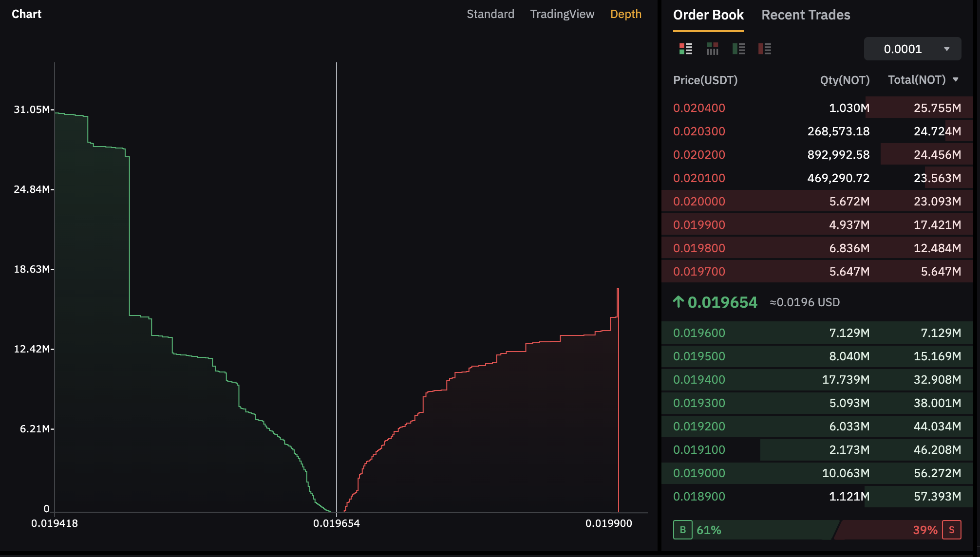Screen dimensions: 980x557
Task: Show buy orders only layout icon
Action: click(x=739, y=49)
